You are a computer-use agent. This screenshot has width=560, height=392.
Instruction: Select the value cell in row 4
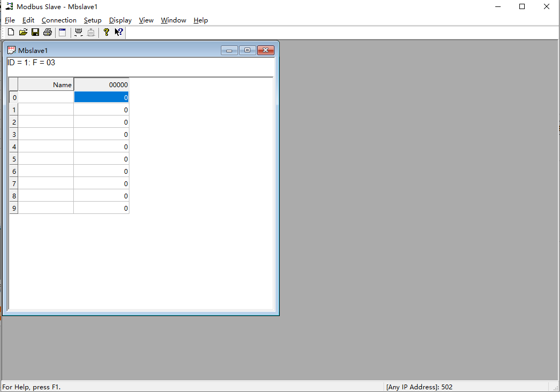(x=102, y=147)
